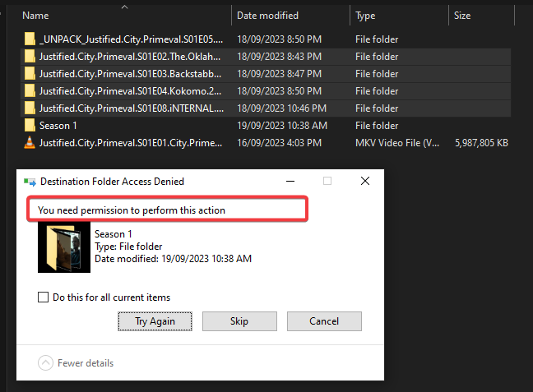533x392 pixels.
Task: Click the _UNPACK_Justified S01E05 folder icon
Action: coord(30,39)
